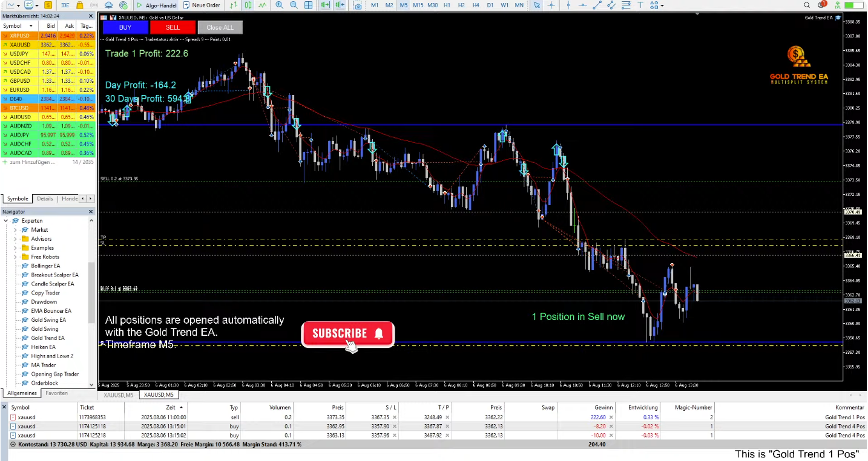Viewport: 868px width, 461px height.
Task: Draw a horizontal line on chart
Action: (x=583, y=5)
